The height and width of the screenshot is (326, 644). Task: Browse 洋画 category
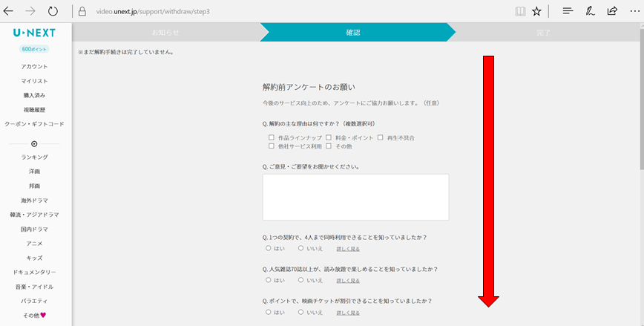click(34, 172)
